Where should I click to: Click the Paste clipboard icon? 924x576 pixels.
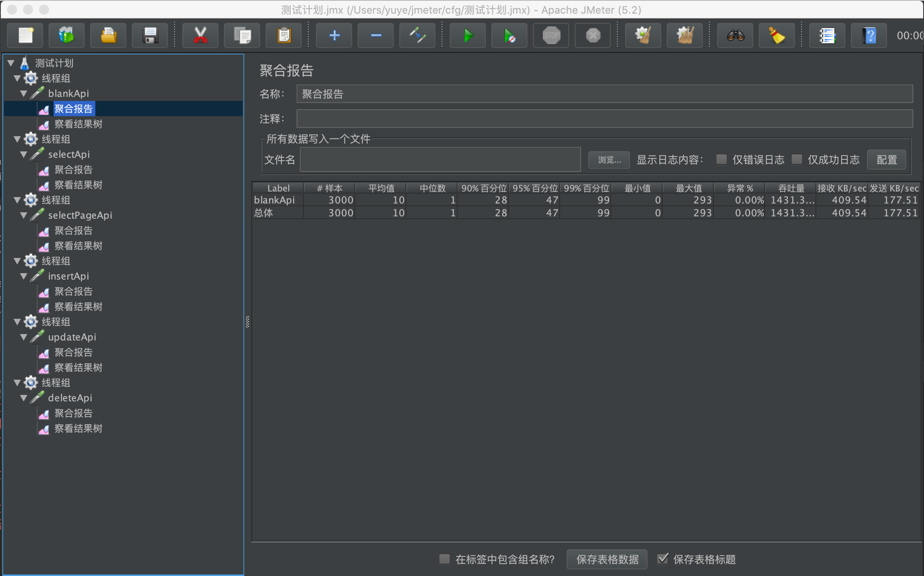click(284, 36)
